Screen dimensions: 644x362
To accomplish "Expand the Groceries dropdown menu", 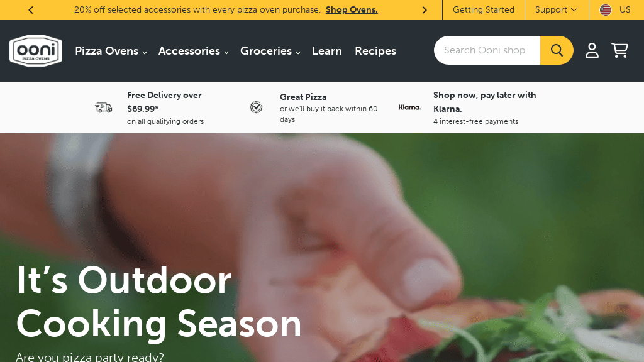I will point(270,51).
